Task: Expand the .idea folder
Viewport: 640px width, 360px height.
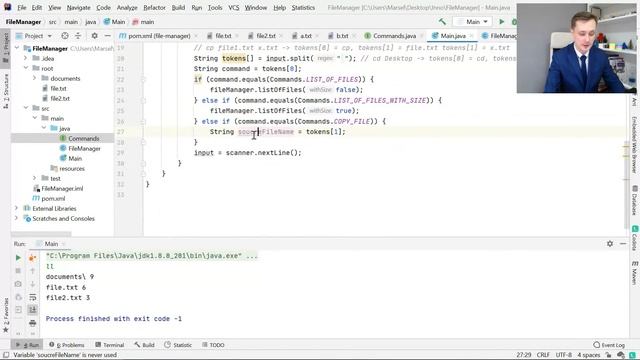Action: 26,58
